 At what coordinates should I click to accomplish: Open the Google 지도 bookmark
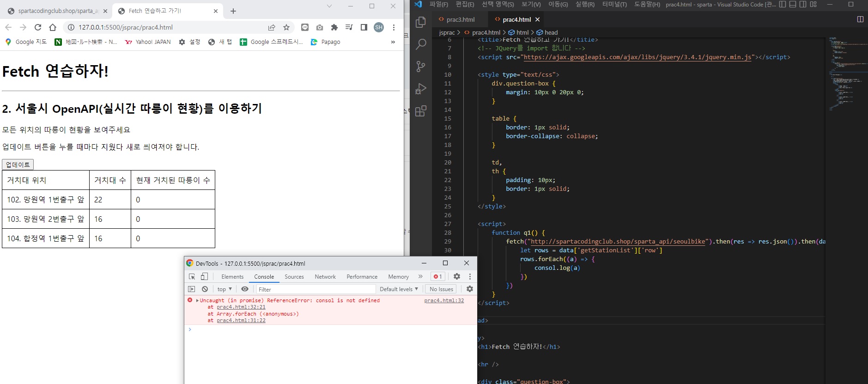click(26, 42)
